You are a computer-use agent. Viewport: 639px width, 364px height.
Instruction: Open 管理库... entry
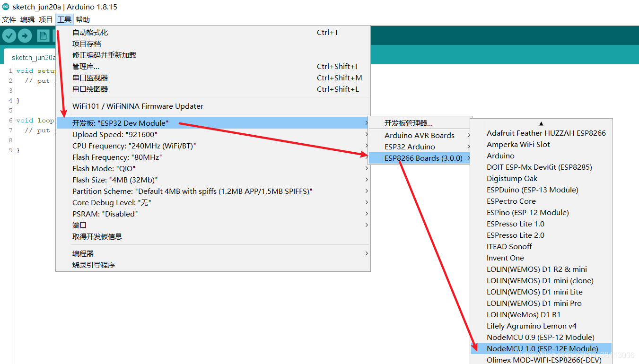(213, 67)
